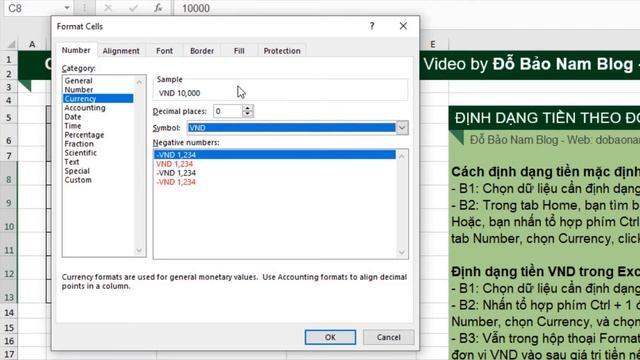Switch to the Border tab
Image resolution: width=640 pixels, height=360 pixels.
[202, 51]
